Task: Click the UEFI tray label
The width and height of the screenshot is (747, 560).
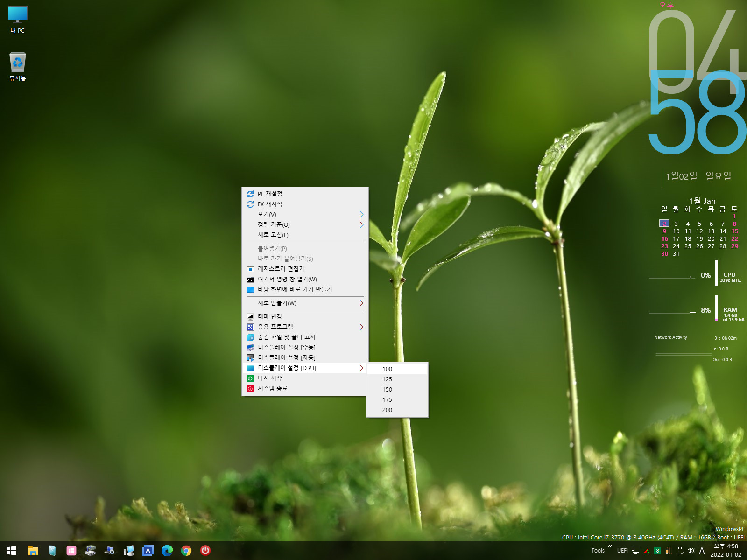Action: click(x=622, y=551)
